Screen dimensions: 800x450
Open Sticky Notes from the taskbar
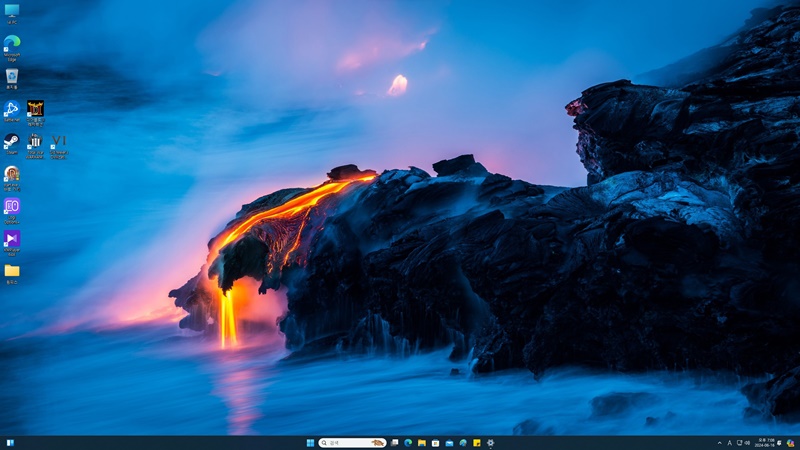477,443
